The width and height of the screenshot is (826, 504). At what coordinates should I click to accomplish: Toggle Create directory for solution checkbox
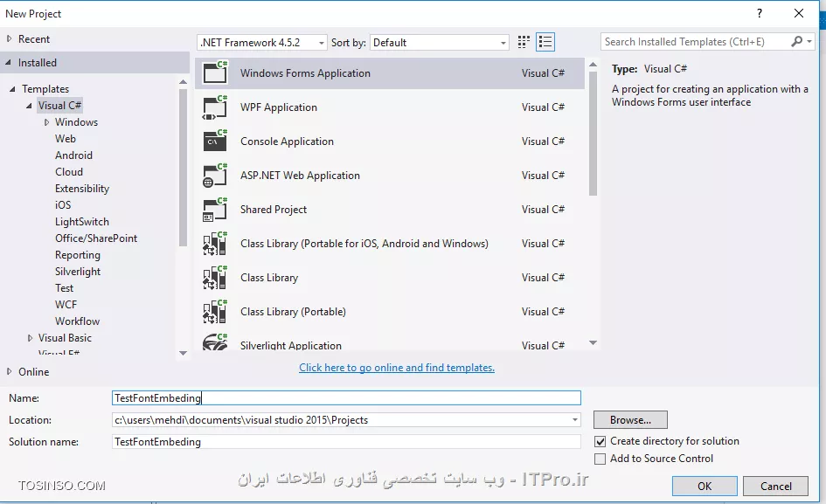pos(600,441)
